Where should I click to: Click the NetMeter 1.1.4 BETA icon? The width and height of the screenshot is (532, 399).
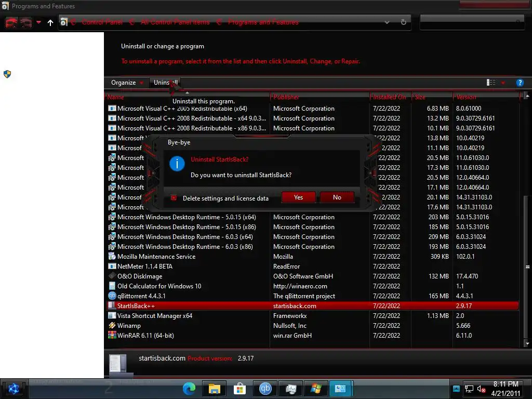112,266
